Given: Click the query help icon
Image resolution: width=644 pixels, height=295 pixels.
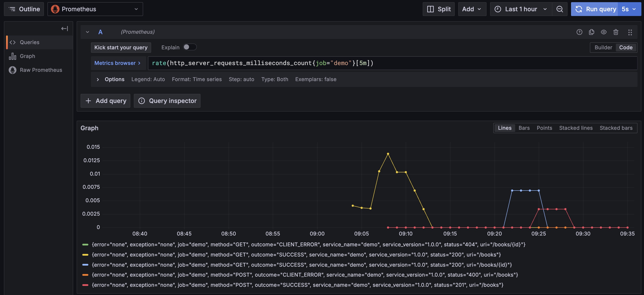Looking at the screenshot, I should (x=579, y=32).
